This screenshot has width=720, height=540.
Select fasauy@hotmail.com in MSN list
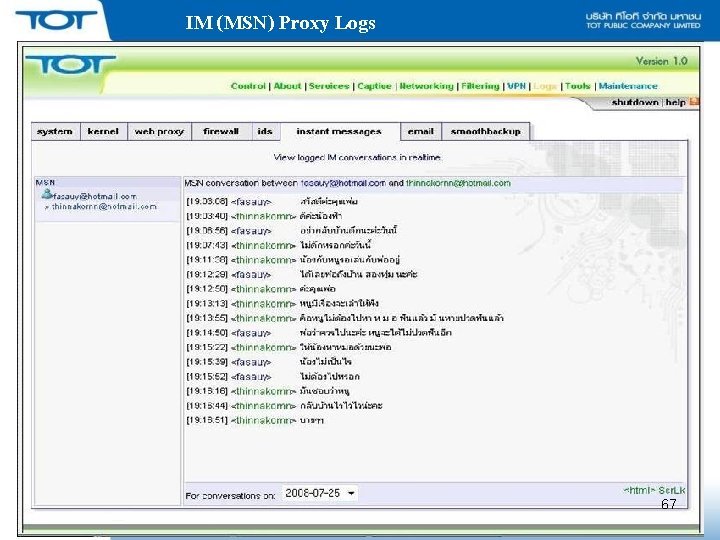point(94,197)
